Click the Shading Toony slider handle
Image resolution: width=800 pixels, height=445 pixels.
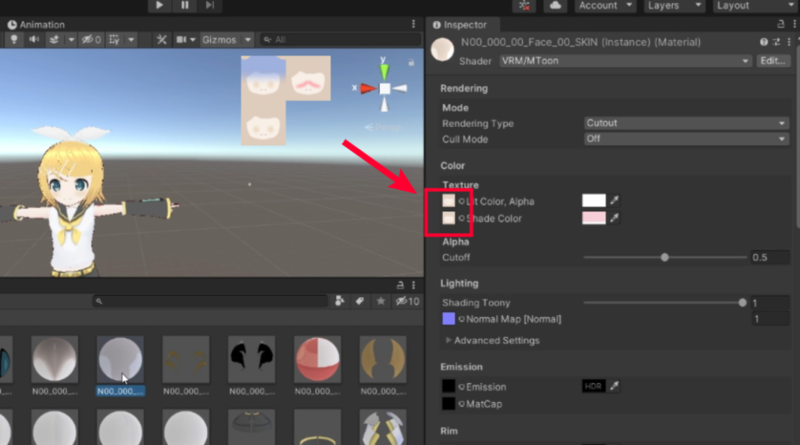pyautogui.click(x=742, y=303)
